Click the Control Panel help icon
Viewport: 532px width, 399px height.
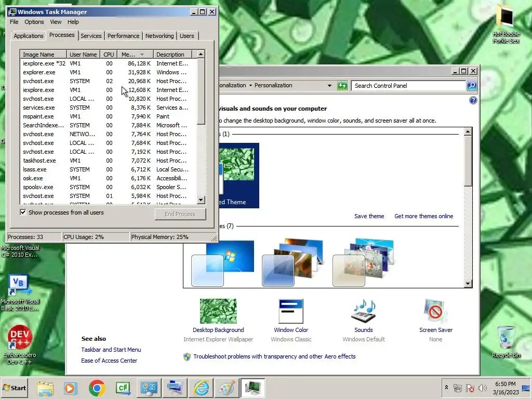coord(473,100)
